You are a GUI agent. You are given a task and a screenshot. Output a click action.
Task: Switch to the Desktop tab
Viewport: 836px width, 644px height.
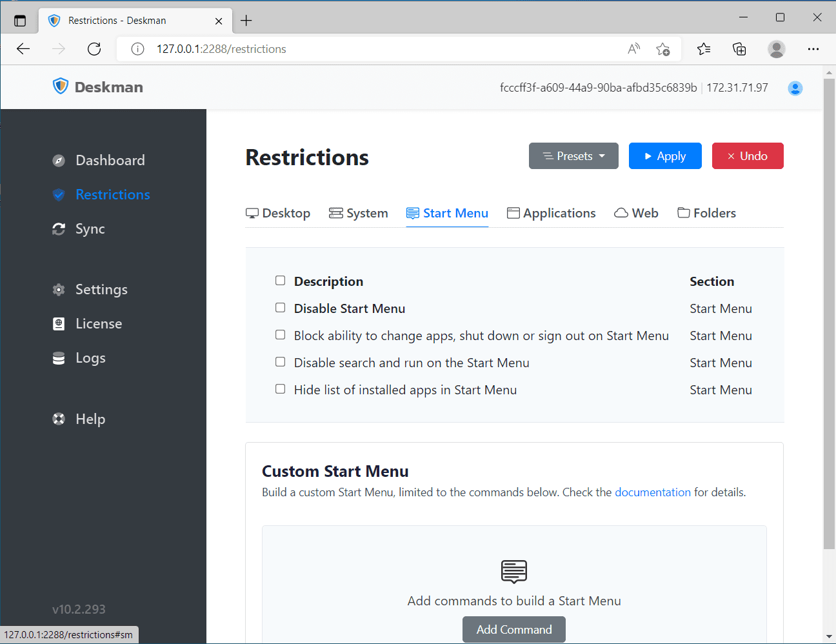coord(278,214)
